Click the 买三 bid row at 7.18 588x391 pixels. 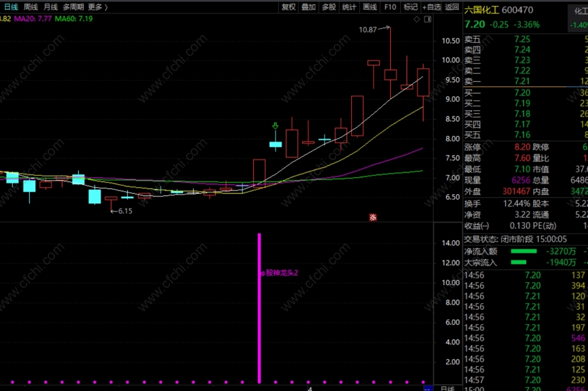[x=526, y=114]
